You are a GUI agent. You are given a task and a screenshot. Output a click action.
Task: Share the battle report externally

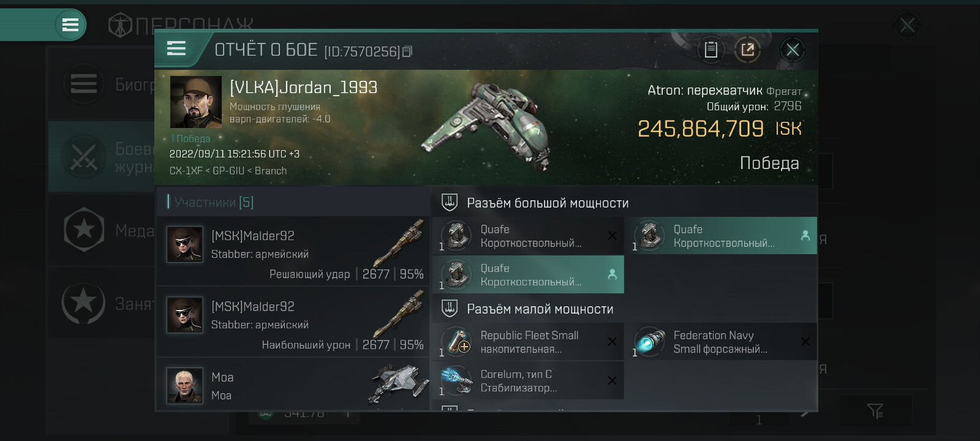tap(747, 50)
